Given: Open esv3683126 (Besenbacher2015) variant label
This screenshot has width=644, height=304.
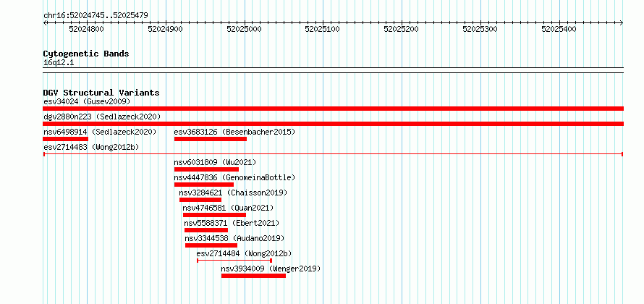Looking at the screenshot, I should click(234, 132).
